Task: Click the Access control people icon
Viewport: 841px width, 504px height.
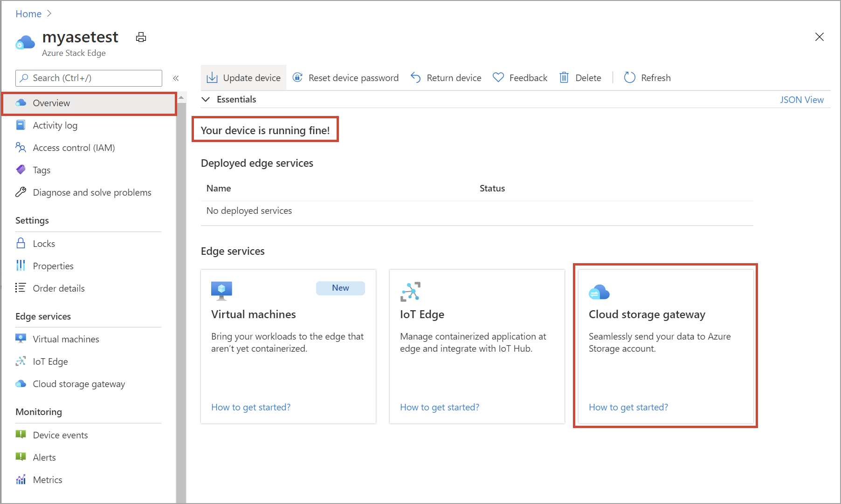Action: click(21, 147)
